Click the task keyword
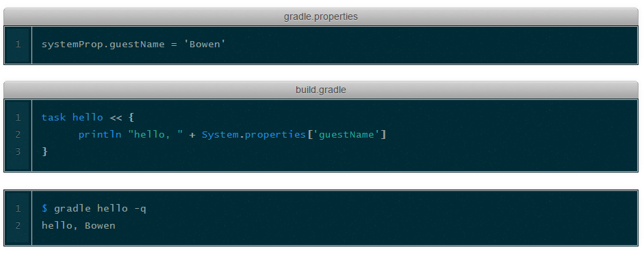 tap(54, 118)
